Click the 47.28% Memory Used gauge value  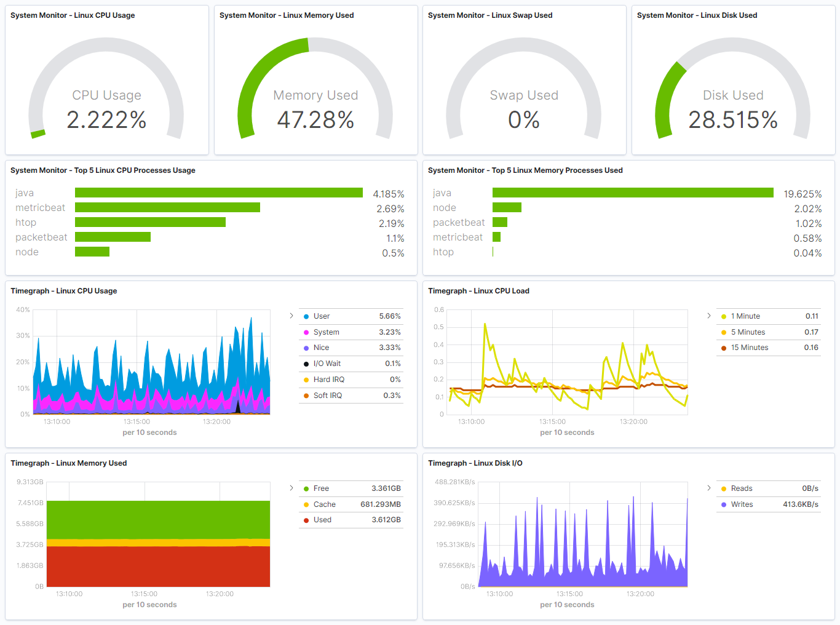point(315,120)
